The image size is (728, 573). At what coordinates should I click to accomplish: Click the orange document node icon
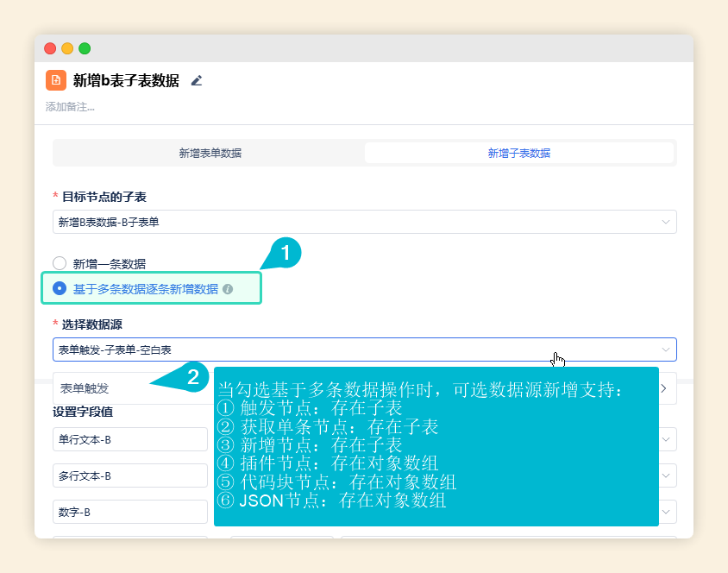pos(54,78)
